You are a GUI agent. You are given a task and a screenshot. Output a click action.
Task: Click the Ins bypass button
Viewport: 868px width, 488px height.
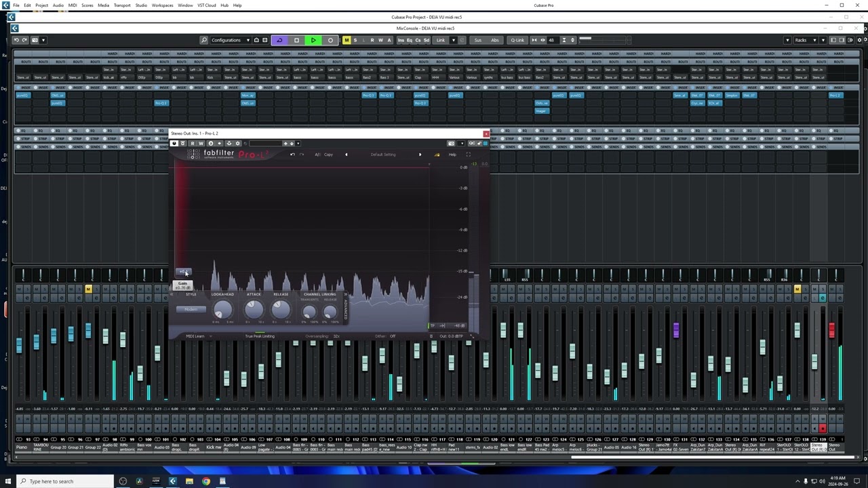tap(401, 40)
